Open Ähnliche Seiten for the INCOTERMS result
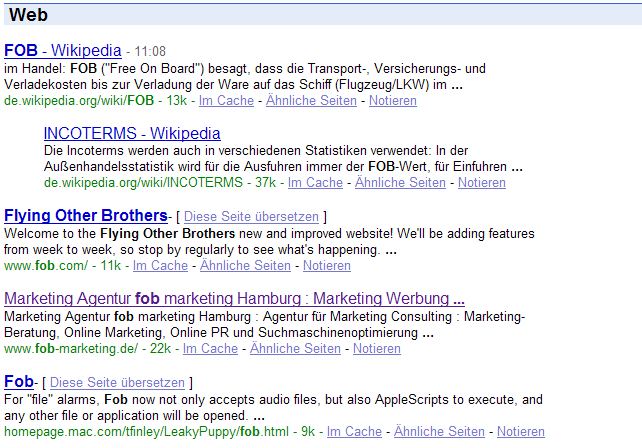 click(x=400, y=182)
